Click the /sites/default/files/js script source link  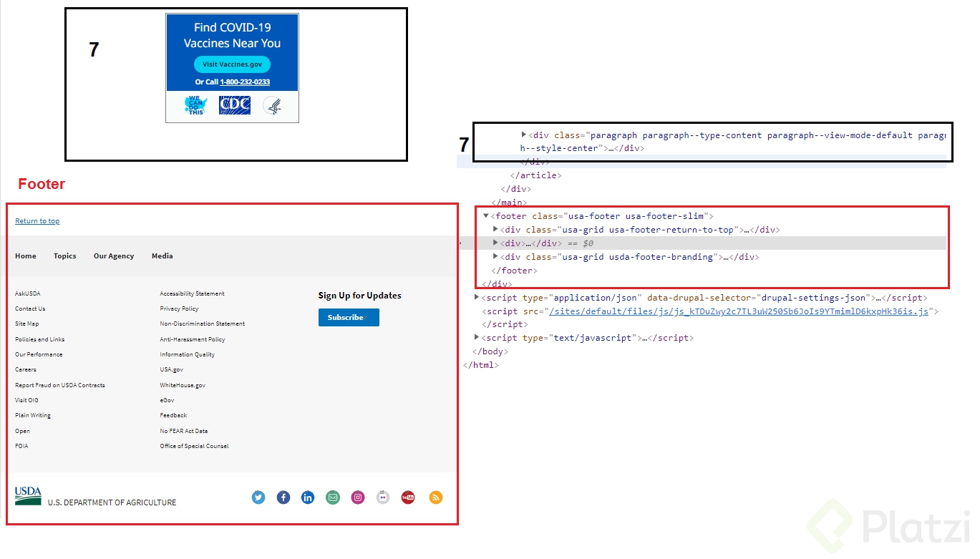[x=739, y=311]
